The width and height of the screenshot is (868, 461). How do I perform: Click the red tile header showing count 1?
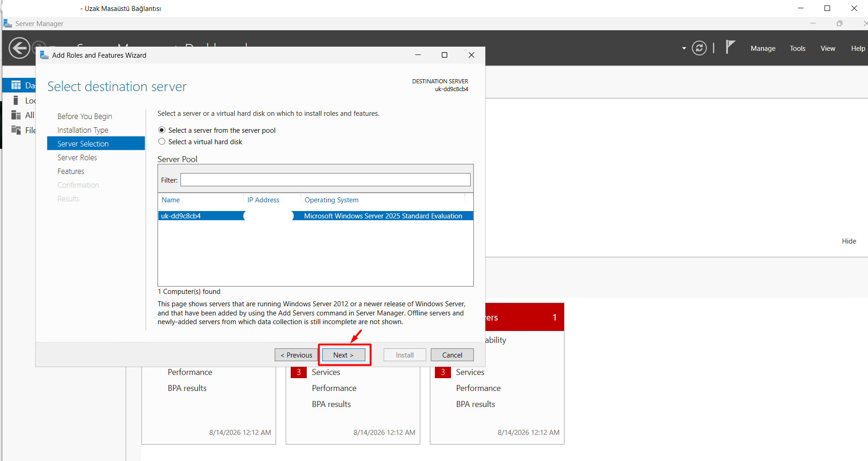pyautogui.click(x=525, y=317)
